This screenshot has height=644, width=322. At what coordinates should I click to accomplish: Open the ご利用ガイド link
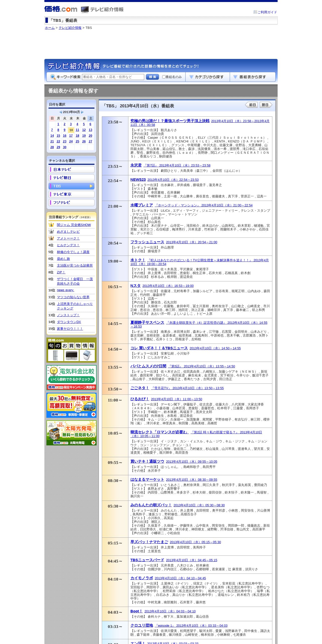click(x=267, y=12)
